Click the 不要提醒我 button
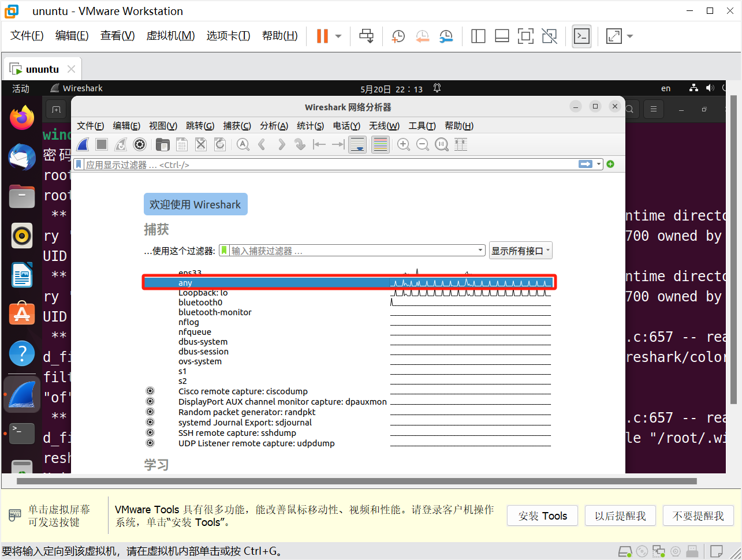The width and height of the screenshot is (742, 560). pos(698,516)
